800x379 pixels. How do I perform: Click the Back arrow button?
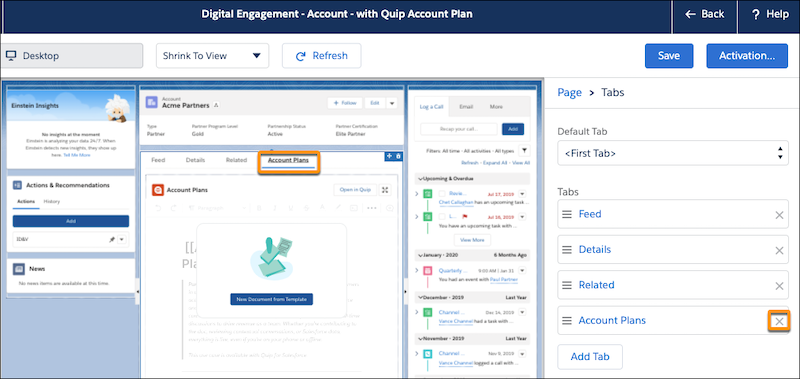704,14
